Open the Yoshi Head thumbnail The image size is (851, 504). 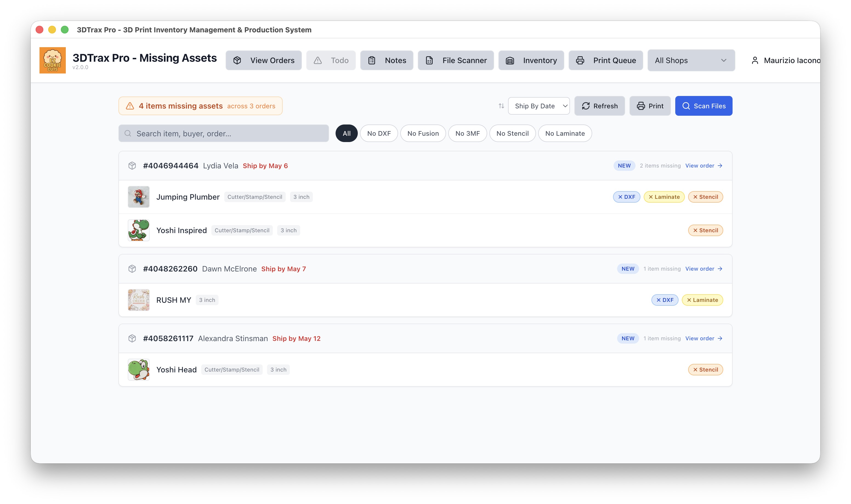[x=138, y=370]
